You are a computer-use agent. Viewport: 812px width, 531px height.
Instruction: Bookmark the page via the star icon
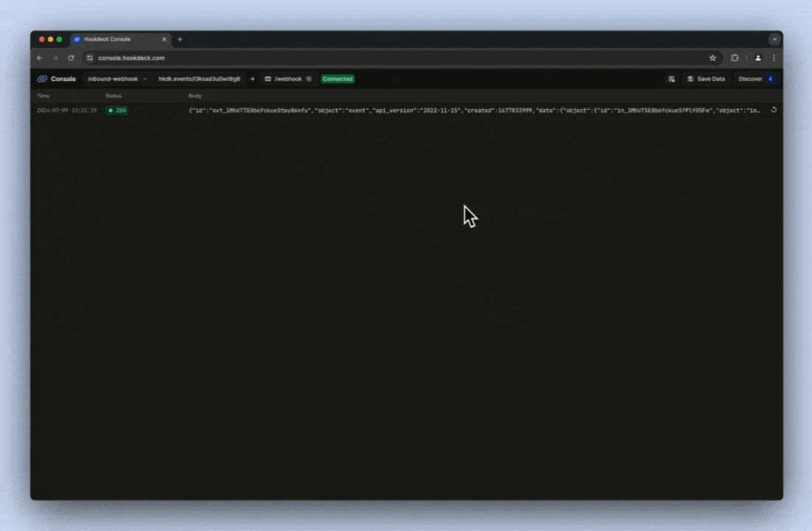tap(712, 58)
